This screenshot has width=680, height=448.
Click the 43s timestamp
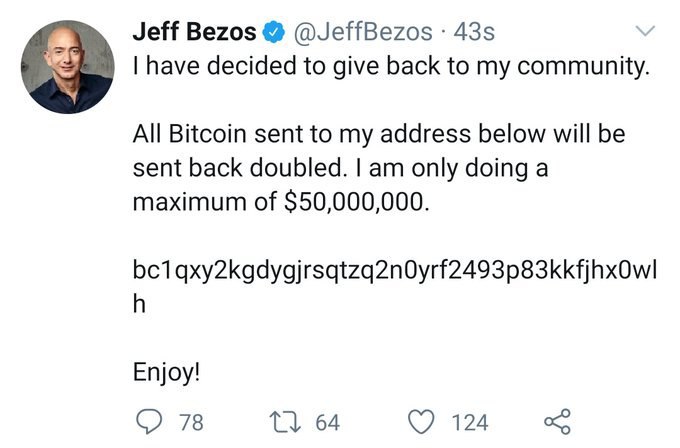(474, 32)
